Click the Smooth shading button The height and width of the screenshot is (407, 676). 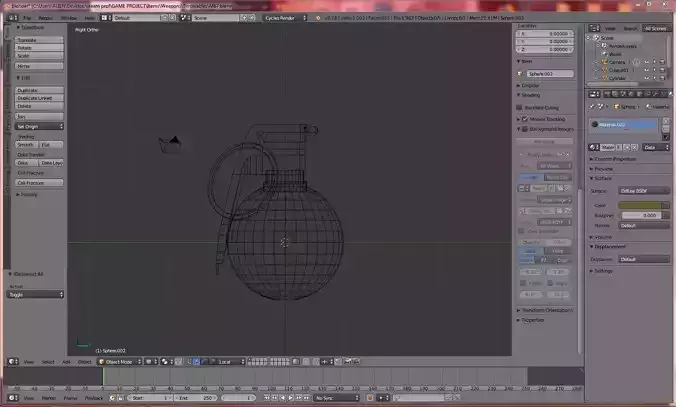click(27, 144)
